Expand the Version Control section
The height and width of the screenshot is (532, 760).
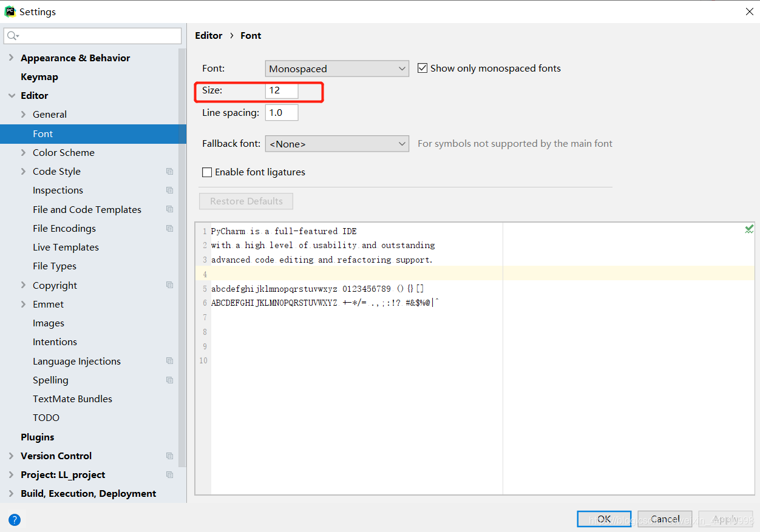coord(12,456)
